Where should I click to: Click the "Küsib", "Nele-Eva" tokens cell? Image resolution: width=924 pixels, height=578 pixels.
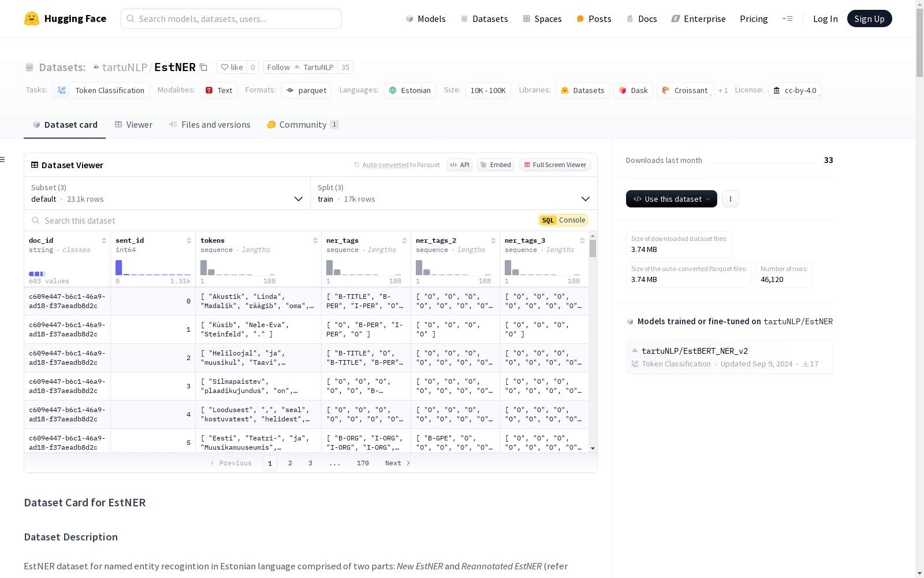point(258,329)
